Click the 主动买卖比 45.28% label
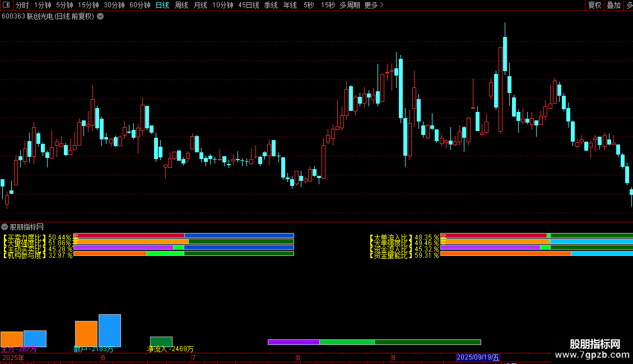 coord(38,249)
